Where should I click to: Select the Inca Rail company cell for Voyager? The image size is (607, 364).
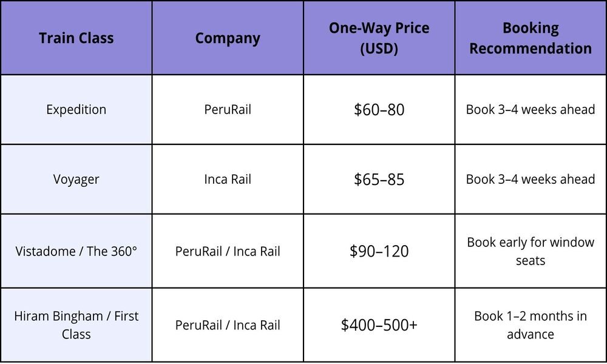228,180
